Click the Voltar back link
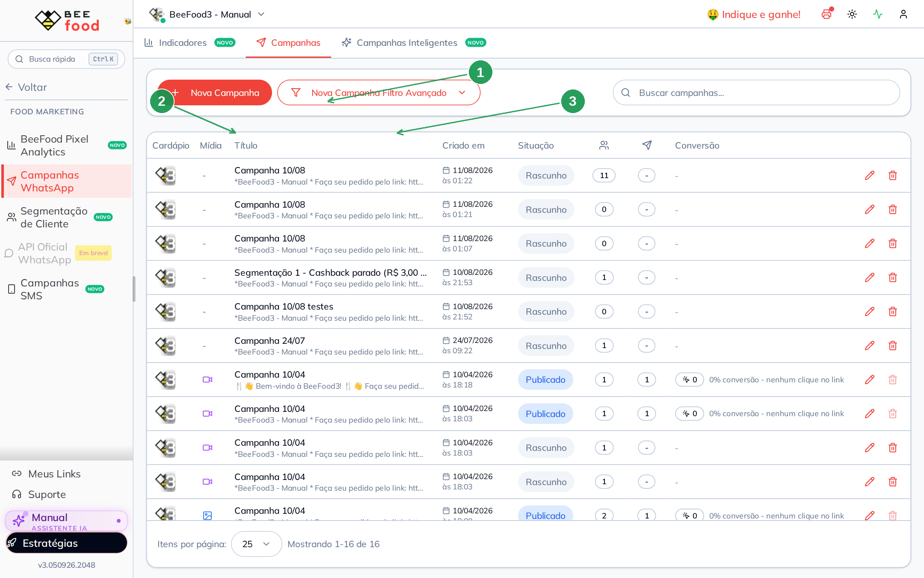924x578 pixels. point(27,87)
